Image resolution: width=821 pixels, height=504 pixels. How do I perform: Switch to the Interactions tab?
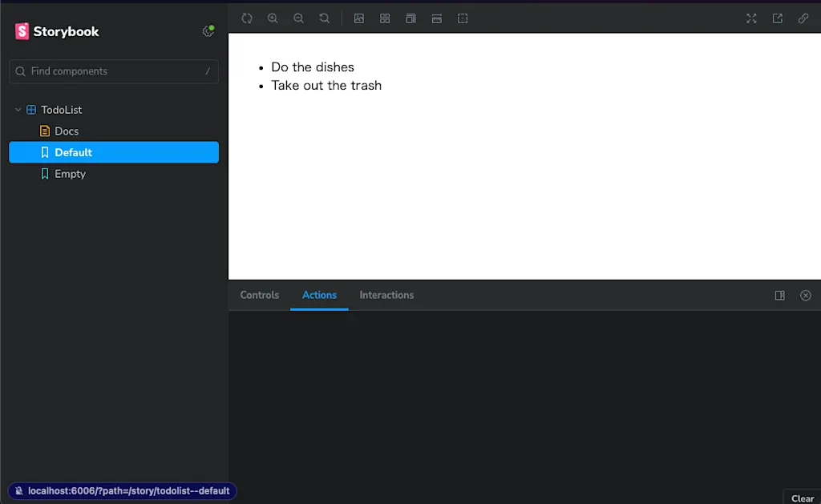tap(386, 295)
